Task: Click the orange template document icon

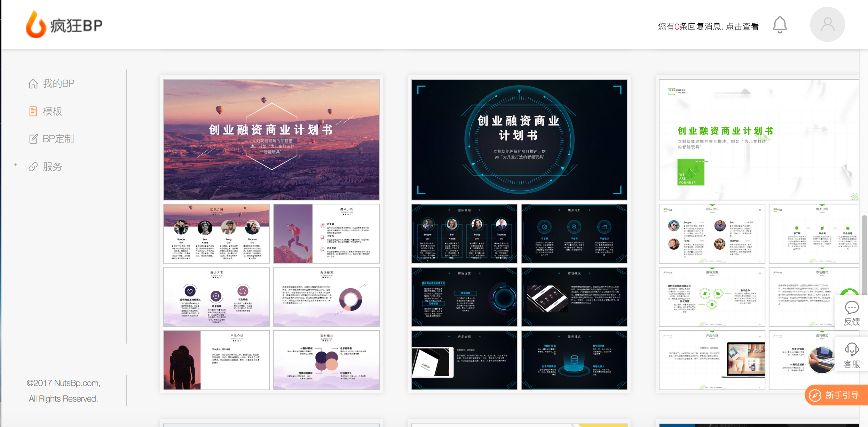Action: (x=33, y=111)
